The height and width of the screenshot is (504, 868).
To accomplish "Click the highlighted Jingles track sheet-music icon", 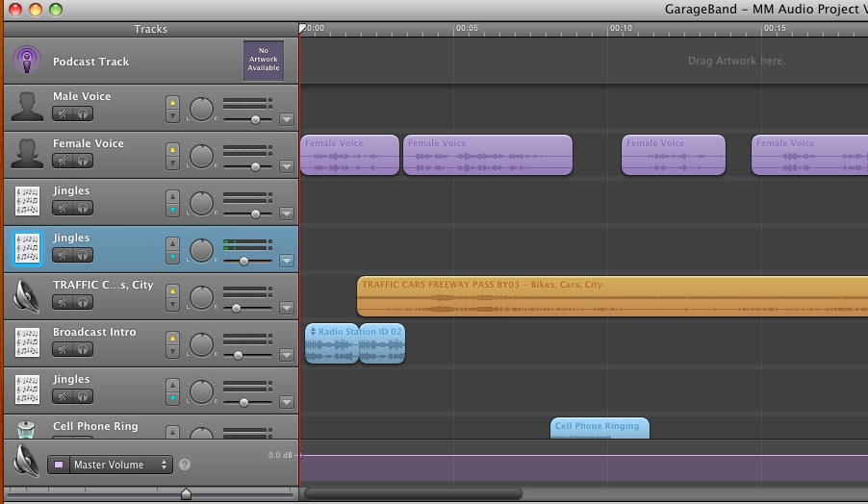I will (27, 248).
